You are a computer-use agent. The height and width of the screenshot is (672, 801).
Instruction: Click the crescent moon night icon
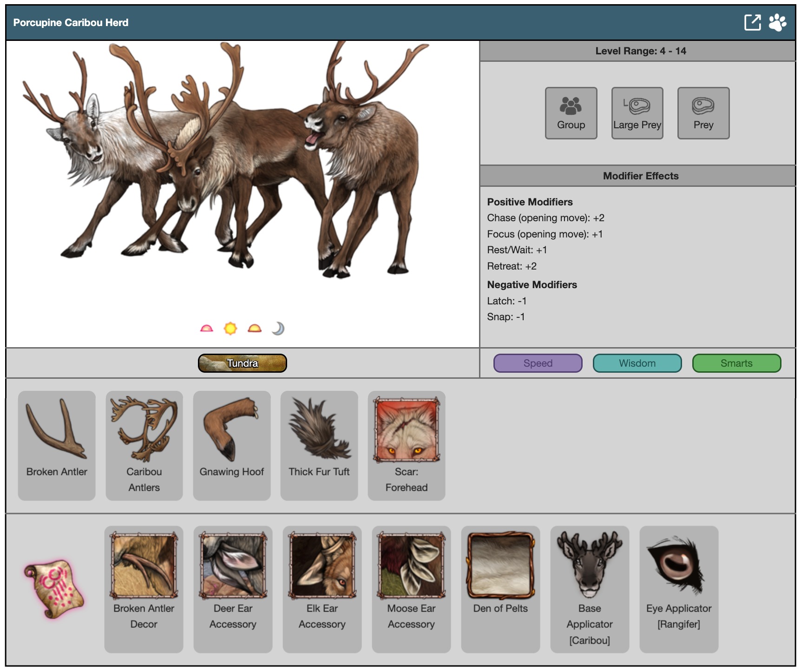click(x=278, y=329)
